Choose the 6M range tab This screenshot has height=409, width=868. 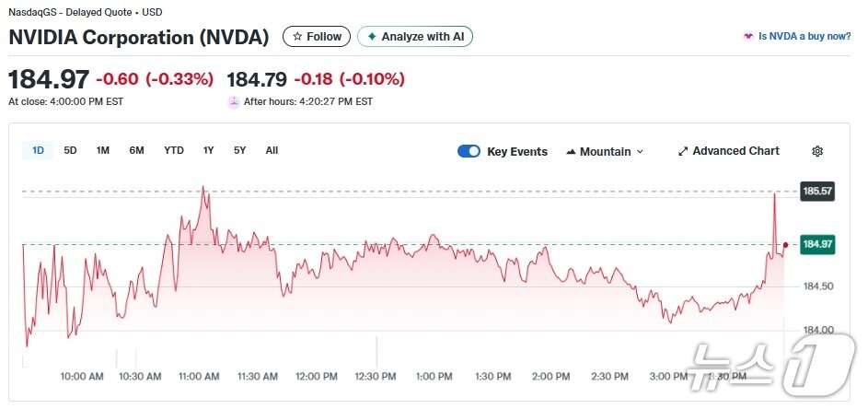click(x=136, y=150)
